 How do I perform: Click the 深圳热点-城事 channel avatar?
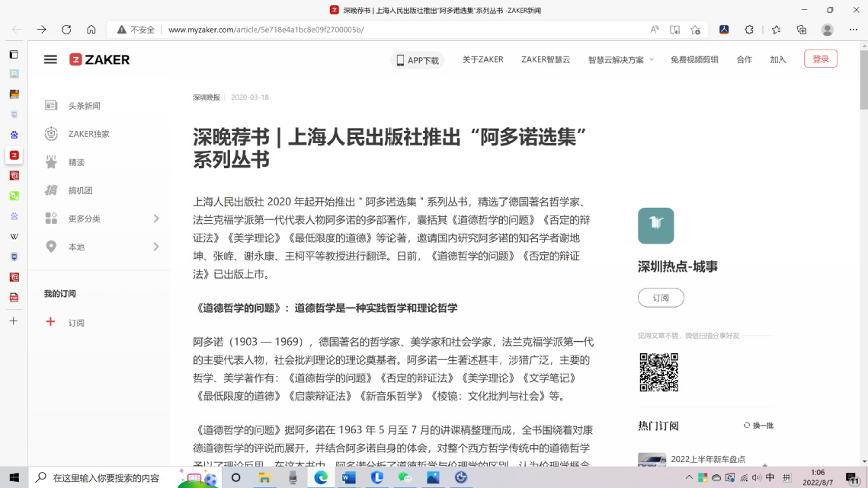(x=655, y=225)
